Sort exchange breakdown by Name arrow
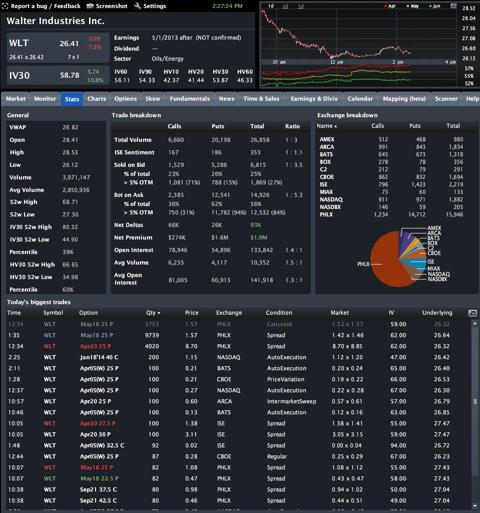This screenshot has width=480, height=513. pyautogui.click(x=335, y=126)
